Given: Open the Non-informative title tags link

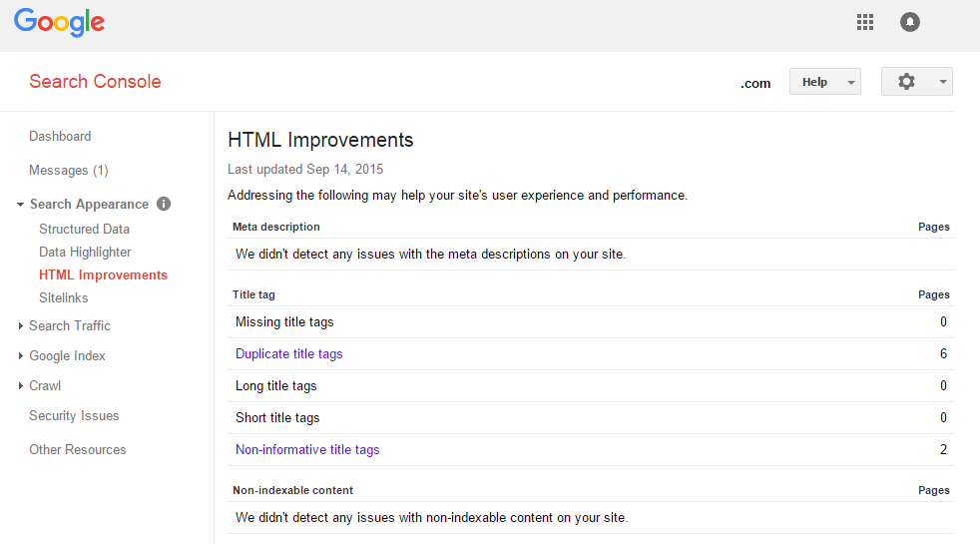Looking at the screenshot, I should coord(307,449).
